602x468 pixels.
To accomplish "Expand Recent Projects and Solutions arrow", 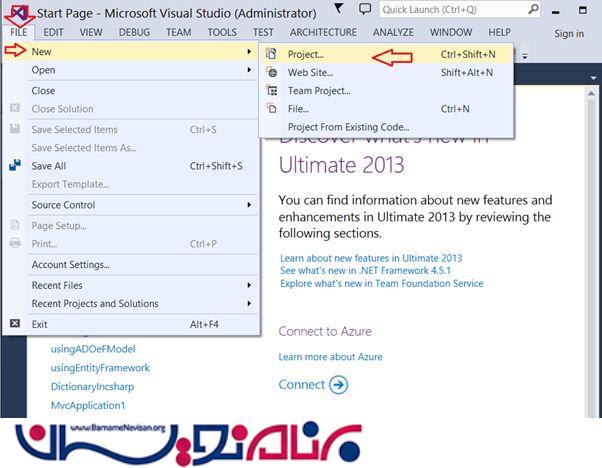I will click(x=249, y=303).
